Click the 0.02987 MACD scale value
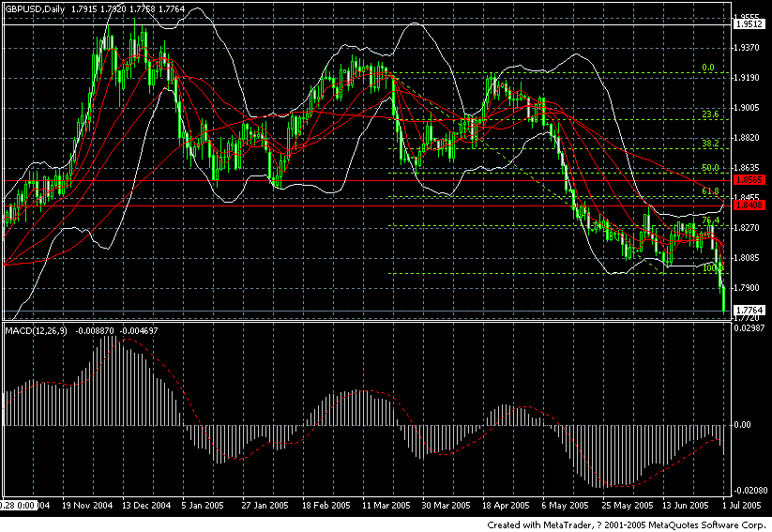Image resolution: width=772 pixels, height=532 pixels. point(749,328)
